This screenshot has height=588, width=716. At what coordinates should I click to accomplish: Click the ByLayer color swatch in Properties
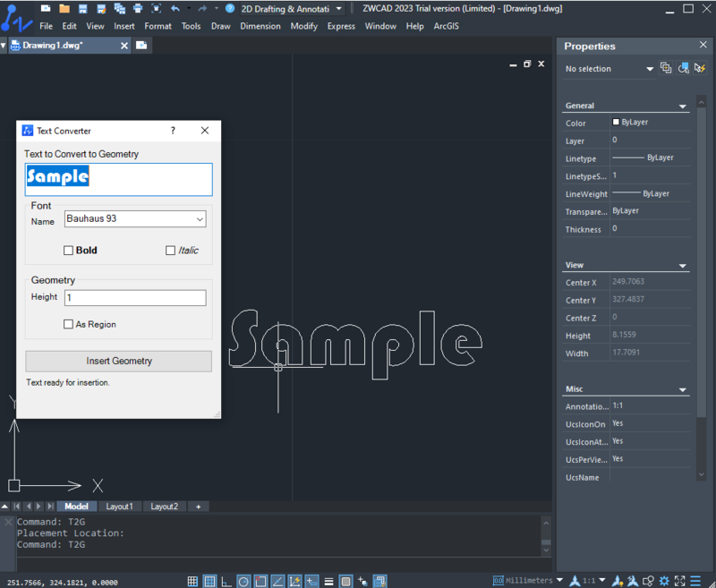click(617, 122)
